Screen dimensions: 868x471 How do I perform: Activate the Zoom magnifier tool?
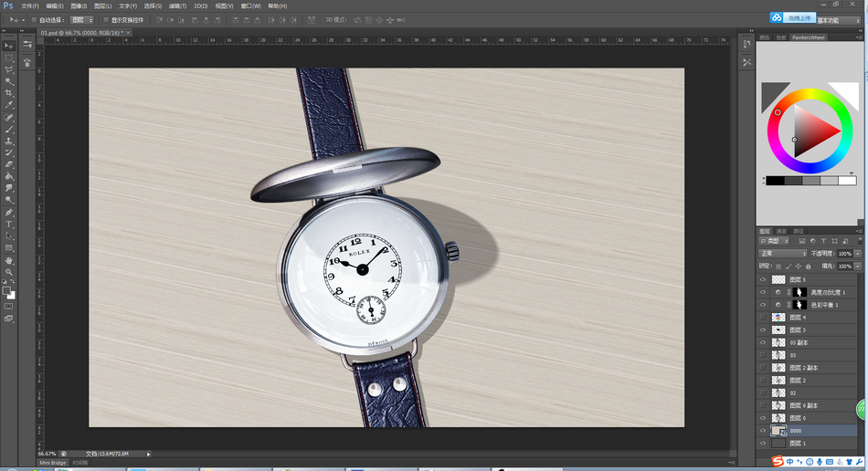9,272
